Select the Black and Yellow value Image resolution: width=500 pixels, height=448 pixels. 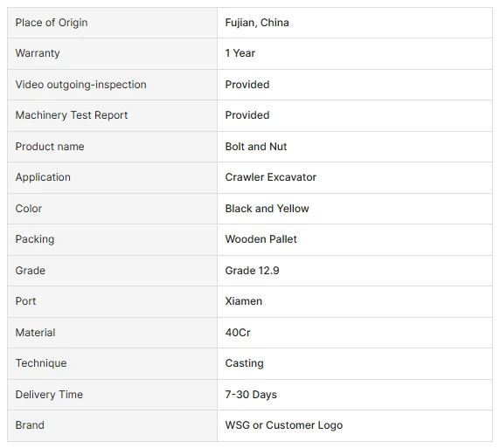click(x=267, y=209)
